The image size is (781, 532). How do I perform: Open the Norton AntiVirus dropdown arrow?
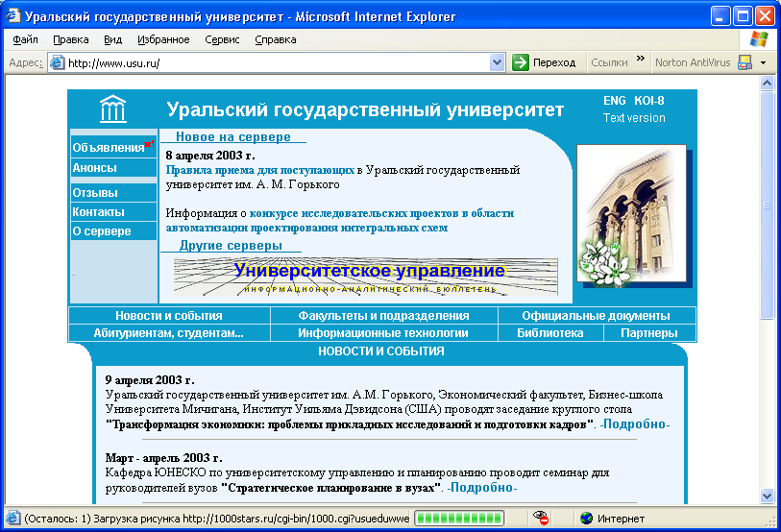click(x=763, y=62)
